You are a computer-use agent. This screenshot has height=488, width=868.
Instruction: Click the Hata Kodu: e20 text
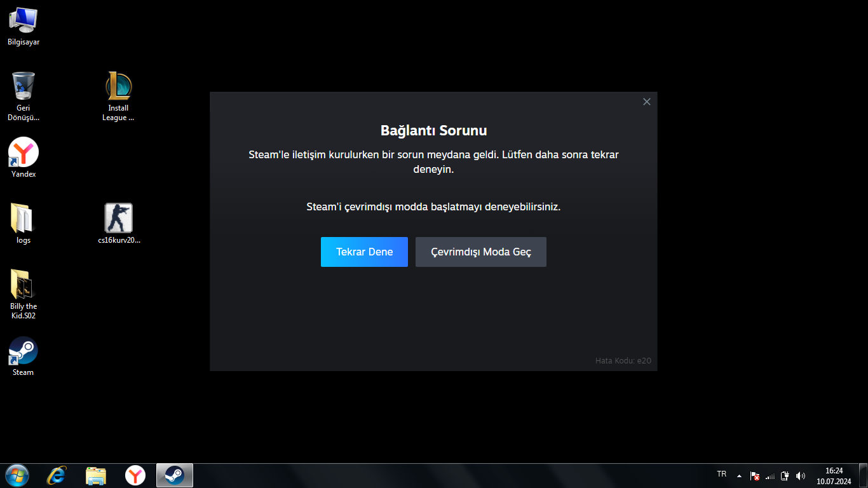(x=623, y=361)
